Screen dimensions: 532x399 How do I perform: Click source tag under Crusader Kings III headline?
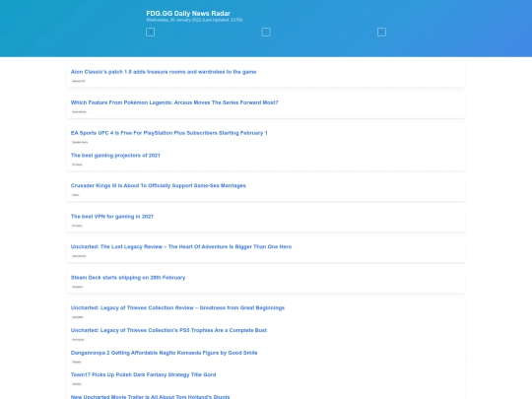coord(75,195)
